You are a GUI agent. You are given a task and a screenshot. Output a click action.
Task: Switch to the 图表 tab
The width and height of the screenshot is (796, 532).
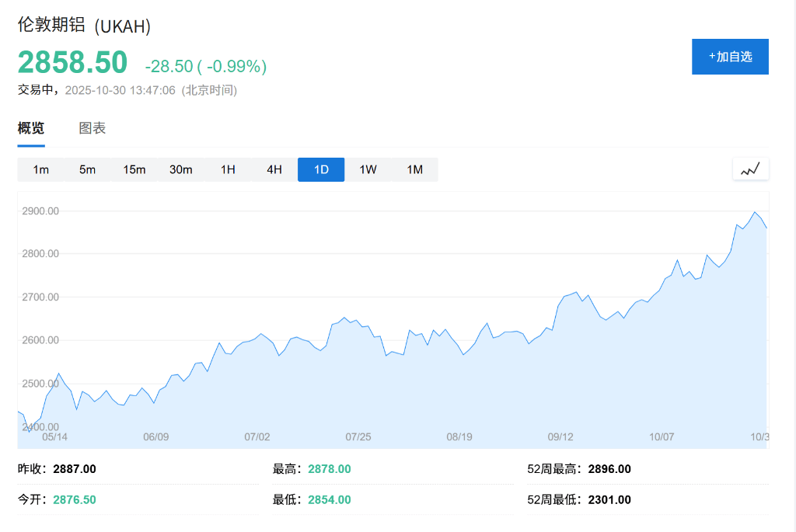(x=93, y=128)
